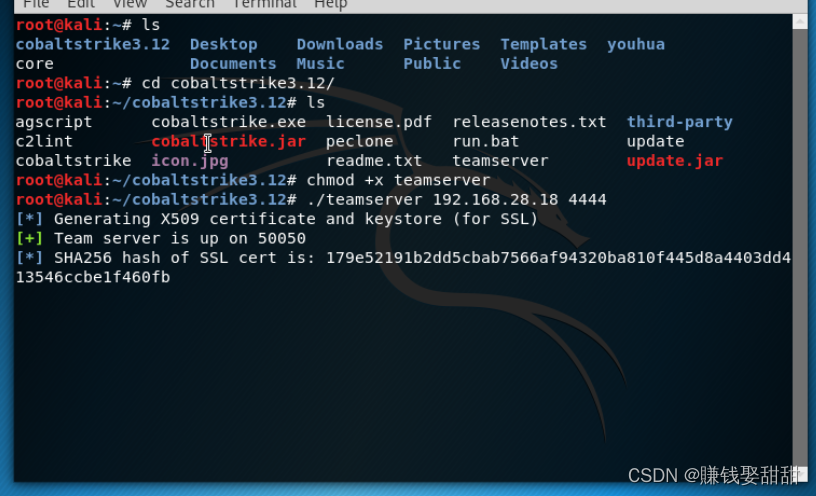
Task: Click the youhua folder name
Action: (x=636, y=44)
